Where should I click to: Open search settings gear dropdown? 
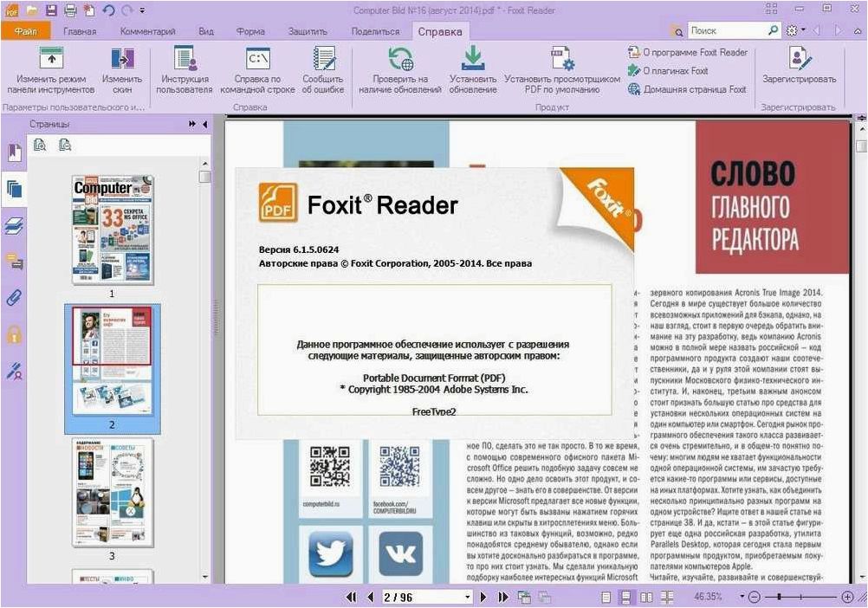coord(795,31)
